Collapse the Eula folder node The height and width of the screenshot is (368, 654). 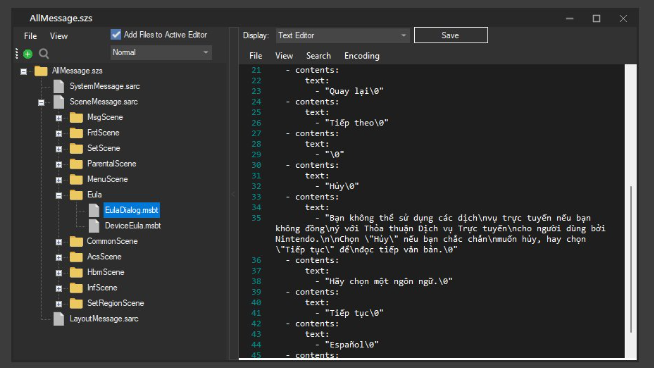point(59,195)
